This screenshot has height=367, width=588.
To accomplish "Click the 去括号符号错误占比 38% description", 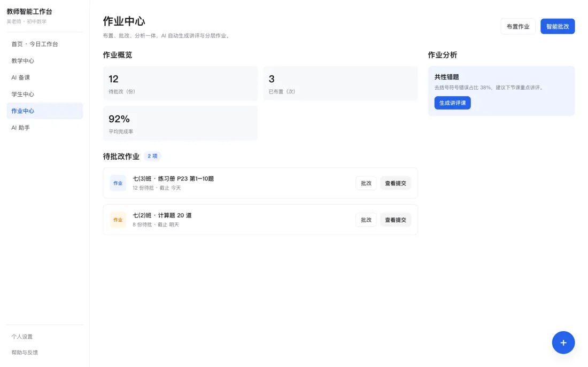I will tap(490, 88).
